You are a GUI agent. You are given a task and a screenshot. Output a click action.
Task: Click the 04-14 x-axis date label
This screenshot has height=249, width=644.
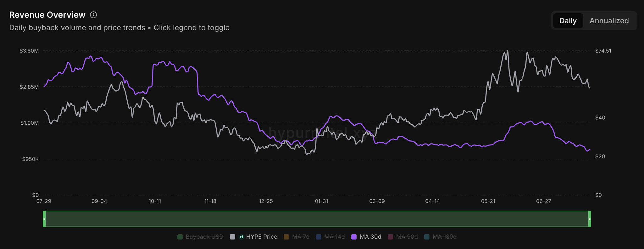coord(433,201)
